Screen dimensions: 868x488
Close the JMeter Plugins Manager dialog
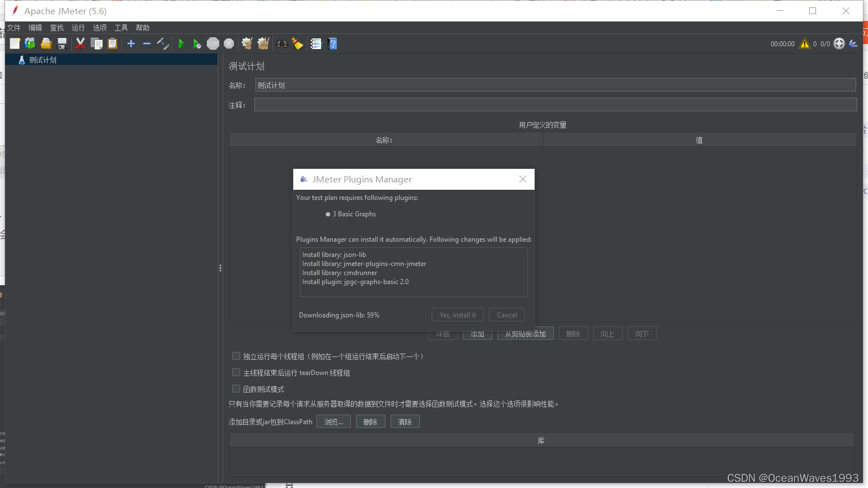(523, 179)
